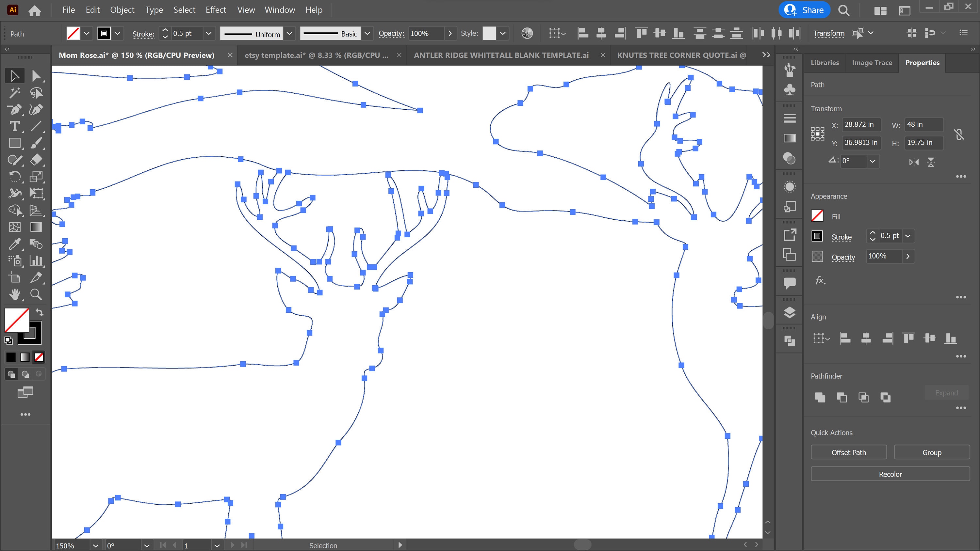The height and width of the screenshot is (551, 980).
Task: Select the Direct Selection tool
Action: click(37, 75)
